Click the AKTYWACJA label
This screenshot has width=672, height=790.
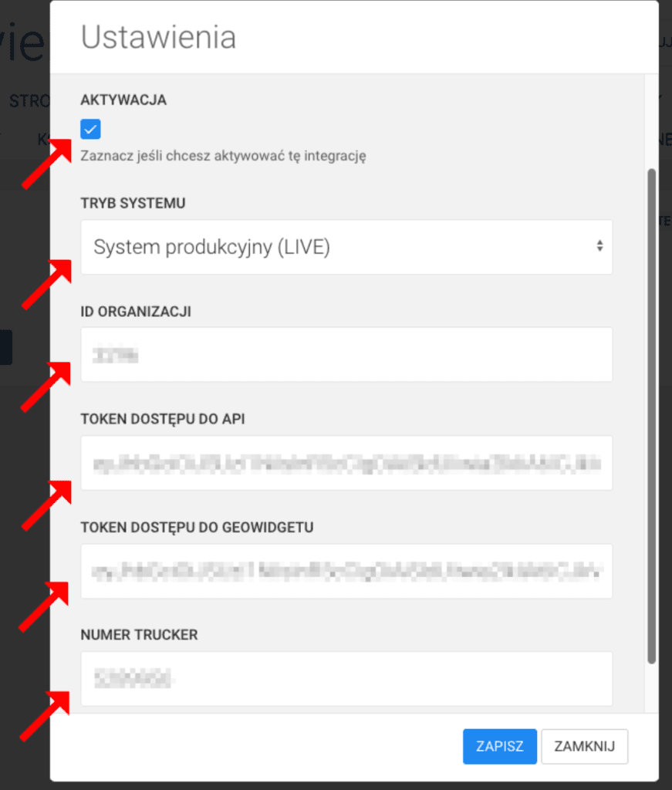[x=123, y=100]
